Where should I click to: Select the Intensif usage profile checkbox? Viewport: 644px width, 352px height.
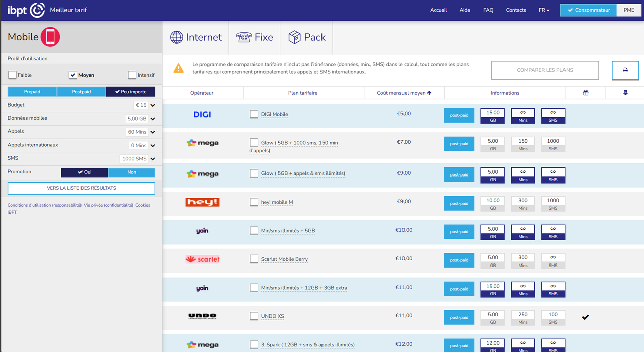coord(132,75)
